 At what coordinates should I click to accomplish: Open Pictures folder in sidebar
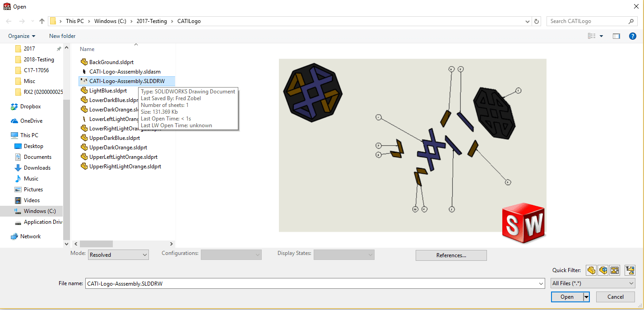coord(33,190)
